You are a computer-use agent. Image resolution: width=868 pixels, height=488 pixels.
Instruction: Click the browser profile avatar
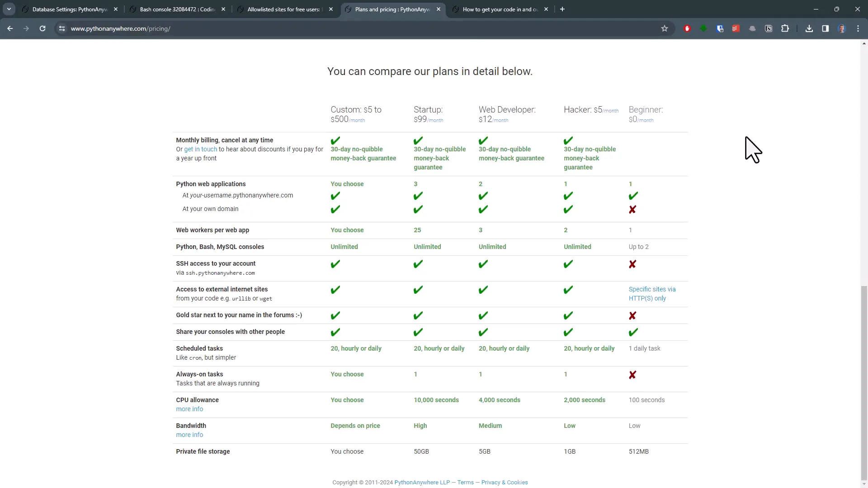point(843,28)
